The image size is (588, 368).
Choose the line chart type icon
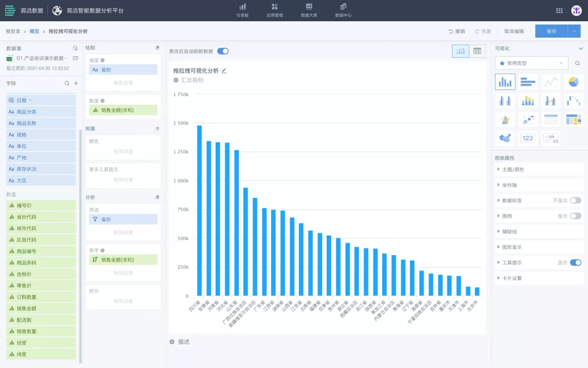pos(551,82)
